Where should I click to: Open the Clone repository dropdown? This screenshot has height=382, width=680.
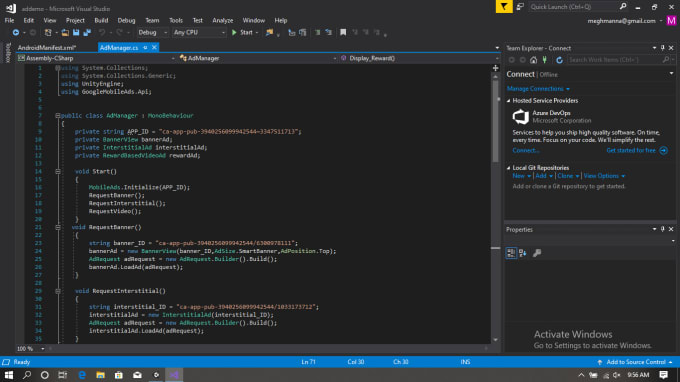point(568,176)
